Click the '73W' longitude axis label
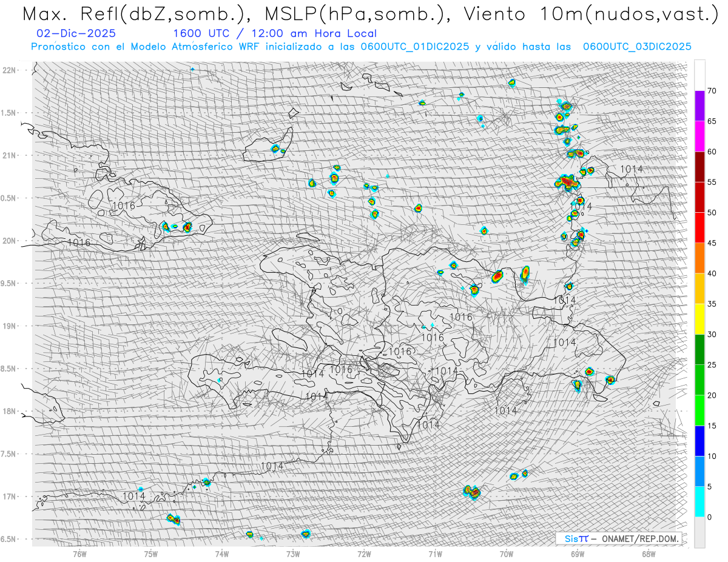728x562 pixels. pos(293,554)
